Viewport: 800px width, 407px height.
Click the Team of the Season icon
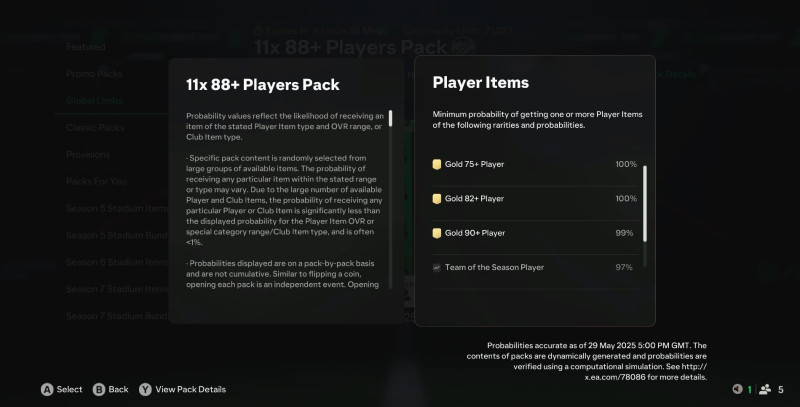437,268
